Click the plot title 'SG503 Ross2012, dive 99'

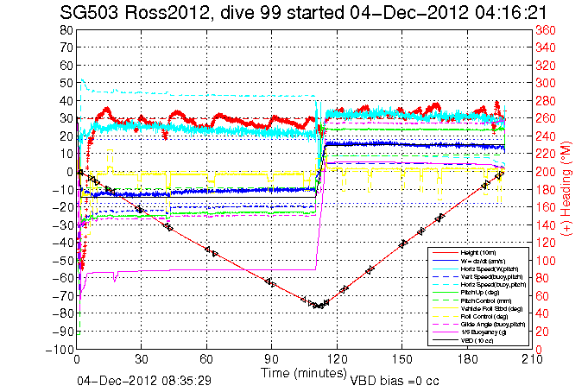[x=171, y=13]
